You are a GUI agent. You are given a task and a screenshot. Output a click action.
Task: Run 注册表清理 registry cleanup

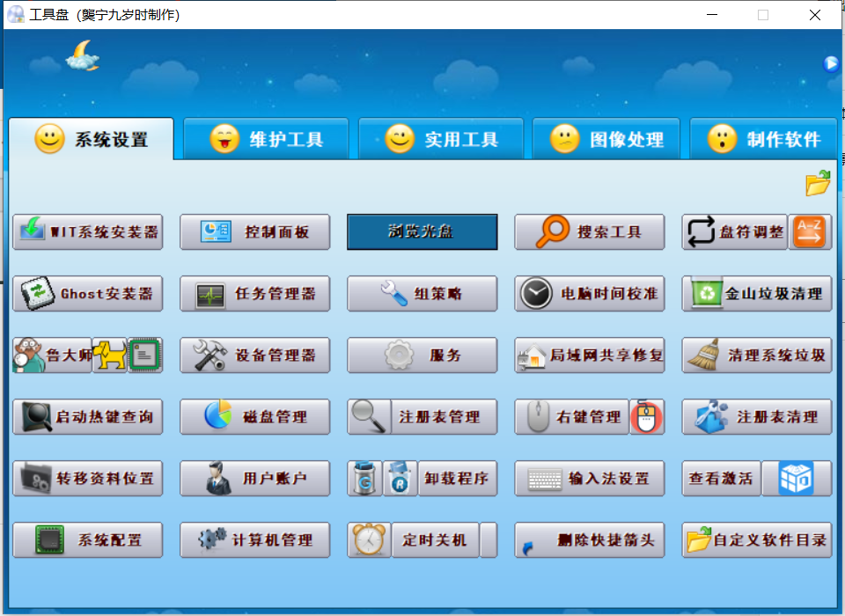(756, 416)
